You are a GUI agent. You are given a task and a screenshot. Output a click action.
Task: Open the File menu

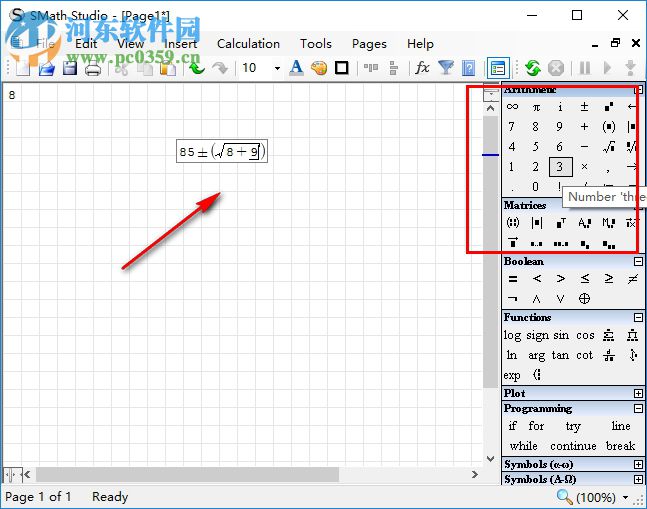[x=45, y=44]
